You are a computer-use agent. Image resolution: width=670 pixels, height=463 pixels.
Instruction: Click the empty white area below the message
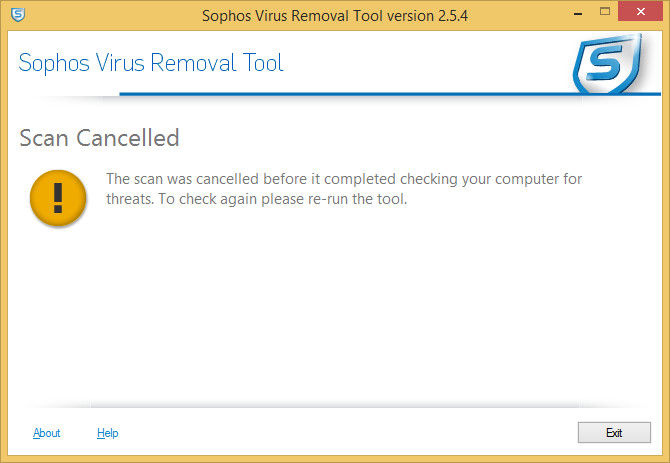click(x=335, y=305)
